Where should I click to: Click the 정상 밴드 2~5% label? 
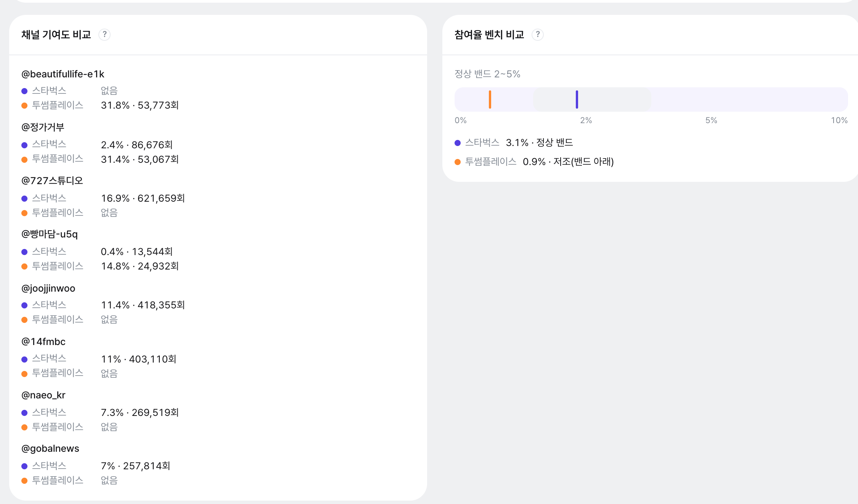[487, 74]
